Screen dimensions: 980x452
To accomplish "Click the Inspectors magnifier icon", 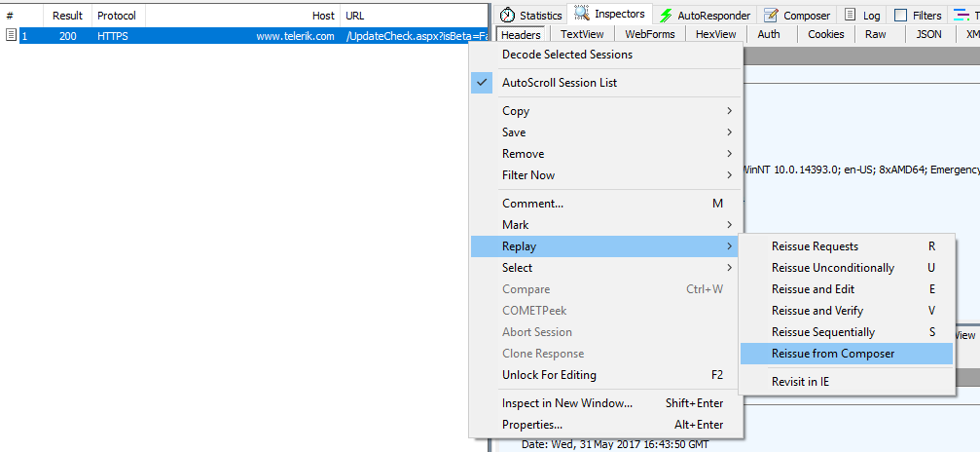I will [x=582, y=15].
